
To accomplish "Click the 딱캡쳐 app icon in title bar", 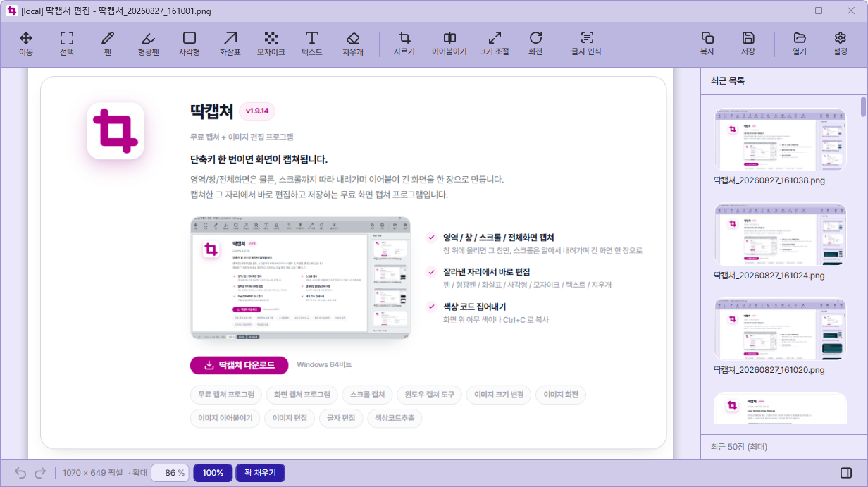I will 11,11.
